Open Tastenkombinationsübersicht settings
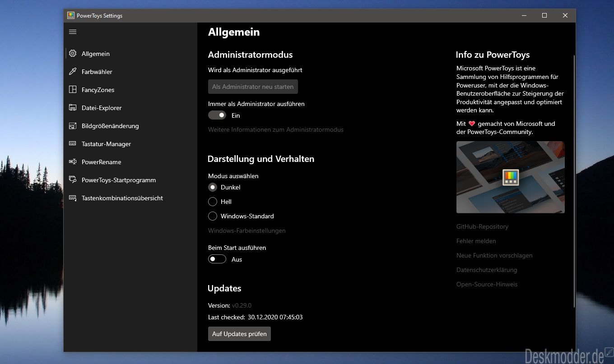 click(130, 198)
